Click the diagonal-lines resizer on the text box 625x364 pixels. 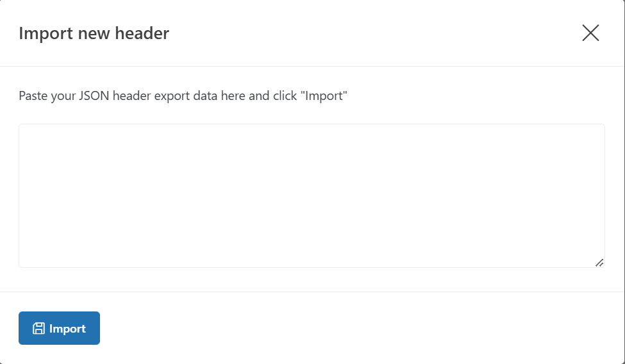click(x=599, y=263)
